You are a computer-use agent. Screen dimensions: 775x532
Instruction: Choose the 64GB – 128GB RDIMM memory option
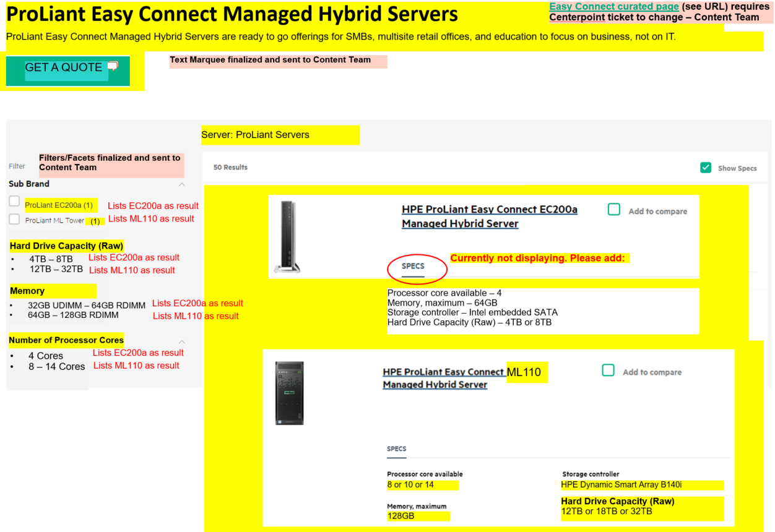tap(73, 315)
